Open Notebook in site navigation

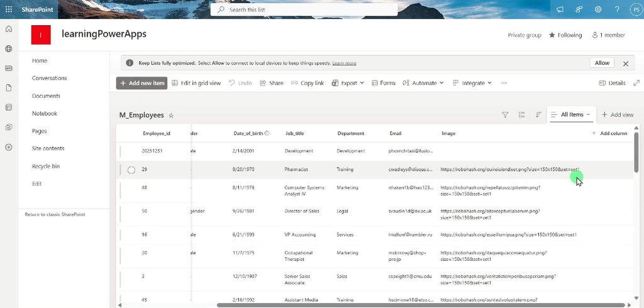[x=45, y=113]
